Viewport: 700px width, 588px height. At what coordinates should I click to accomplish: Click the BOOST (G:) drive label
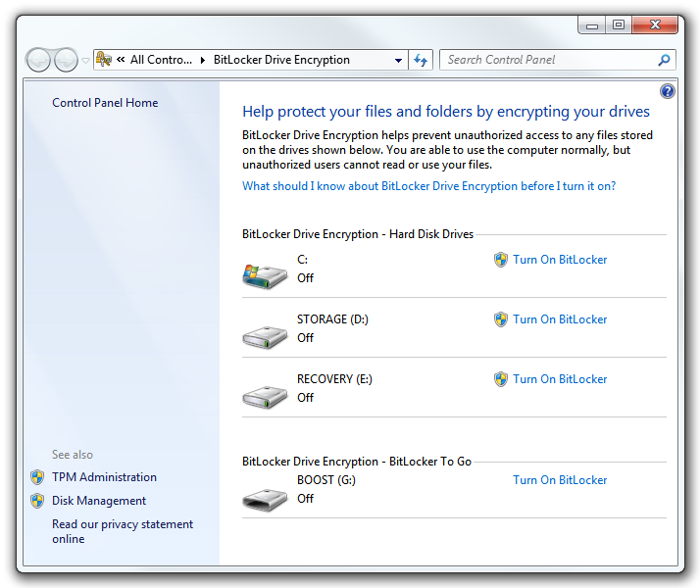point(326,480)
